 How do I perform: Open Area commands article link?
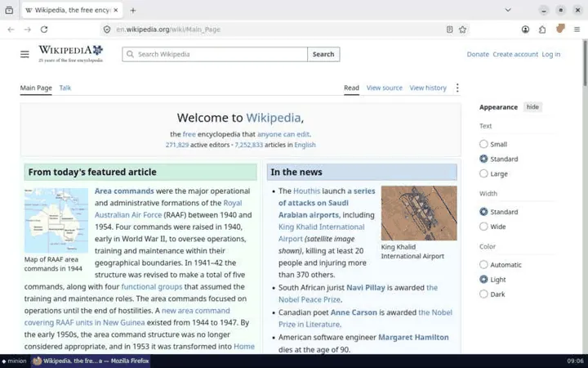[124, 191]
